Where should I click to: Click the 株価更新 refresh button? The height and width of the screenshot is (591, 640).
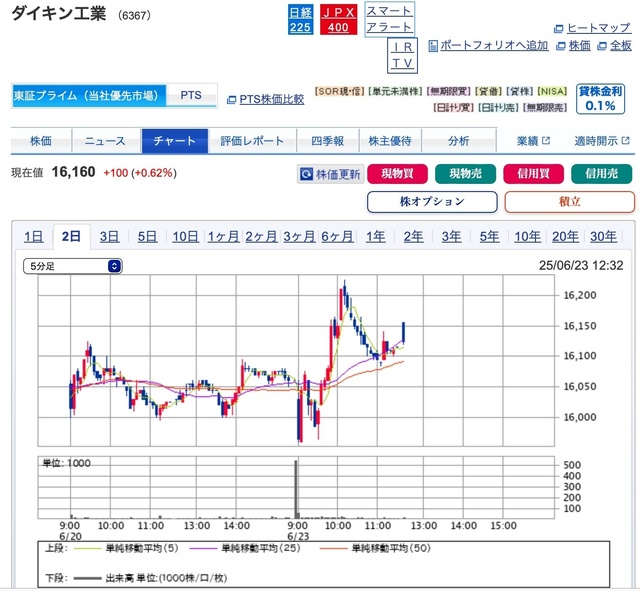click(x=330, y=174)
